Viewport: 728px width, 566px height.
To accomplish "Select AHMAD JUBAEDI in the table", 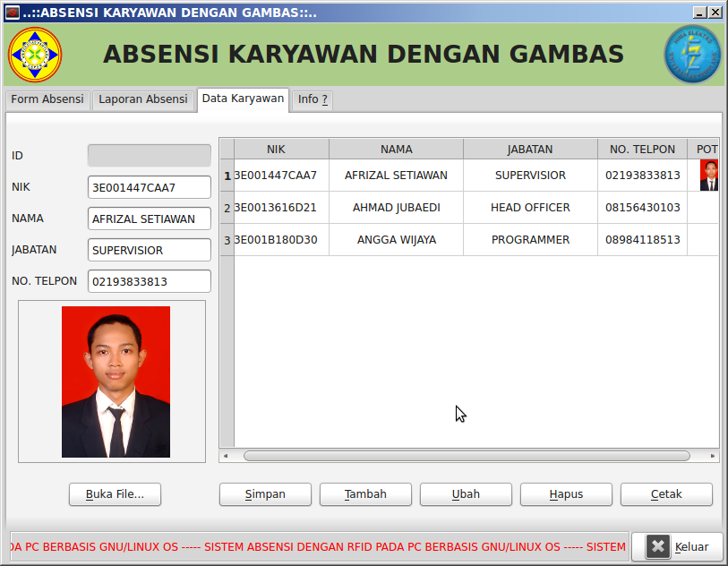I will [396, 208].
